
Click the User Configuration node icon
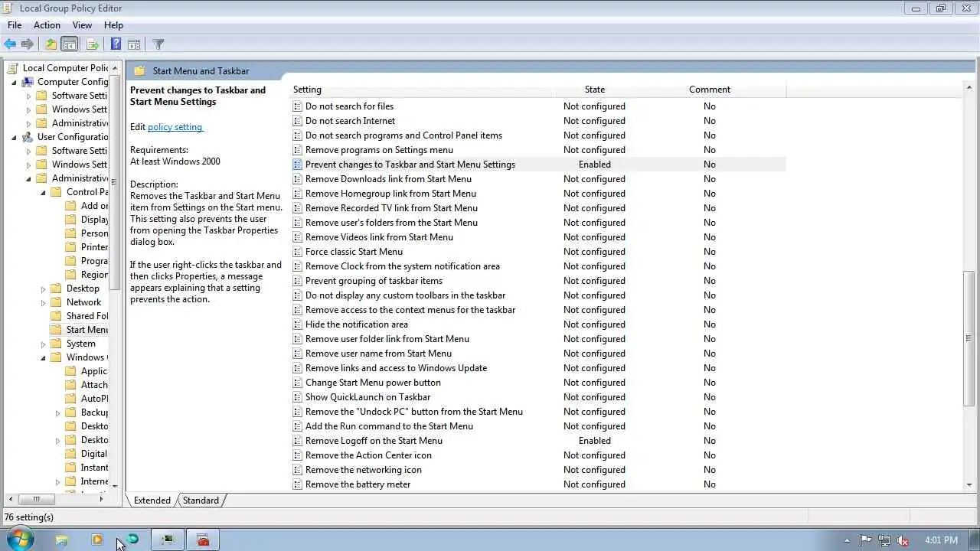click(x=28, y=137)
